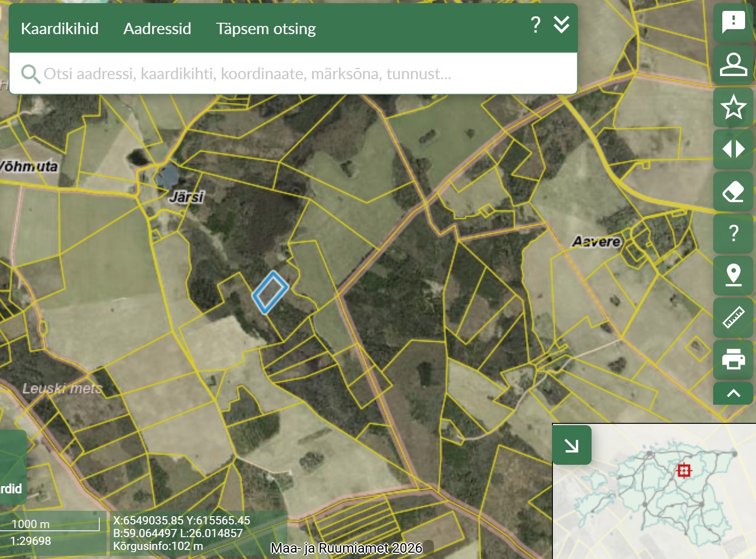Click the address search input field
Viewport: 756px width, 559px height.
click(291, 74)
